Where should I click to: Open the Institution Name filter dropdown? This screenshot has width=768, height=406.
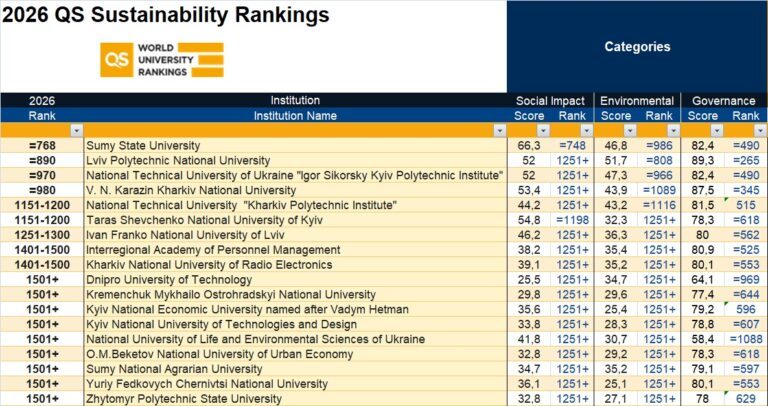[500, 131]
